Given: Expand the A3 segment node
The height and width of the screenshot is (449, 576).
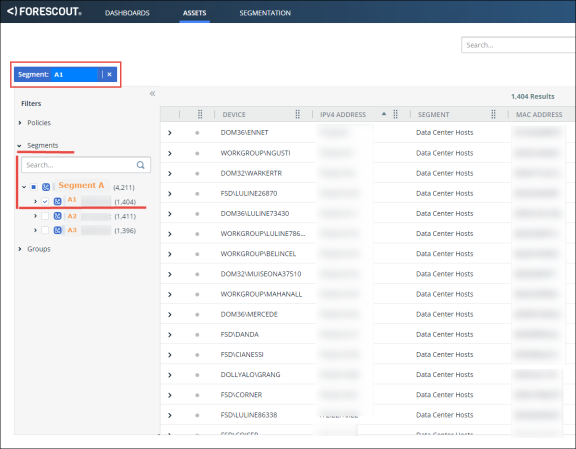Looking at the screenshot, I should click(35, 230).
